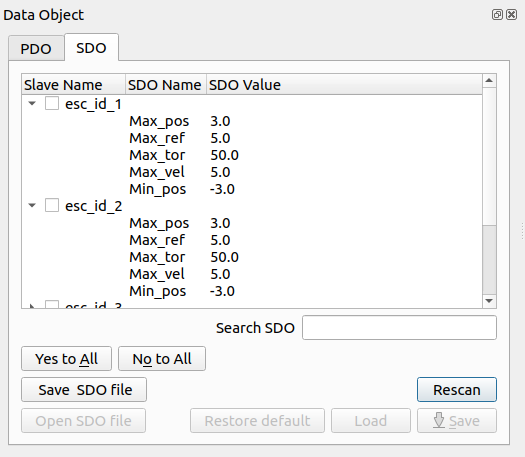
Task: Click esc_id_2 Max_vel value 5.0
Action: click(220, 275)
